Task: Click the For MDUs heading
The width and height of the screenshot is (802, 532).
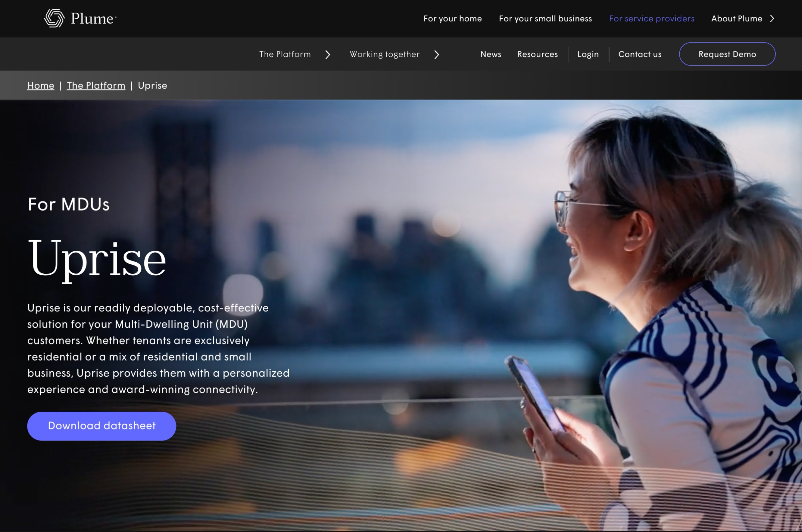Action: [69, 204]
